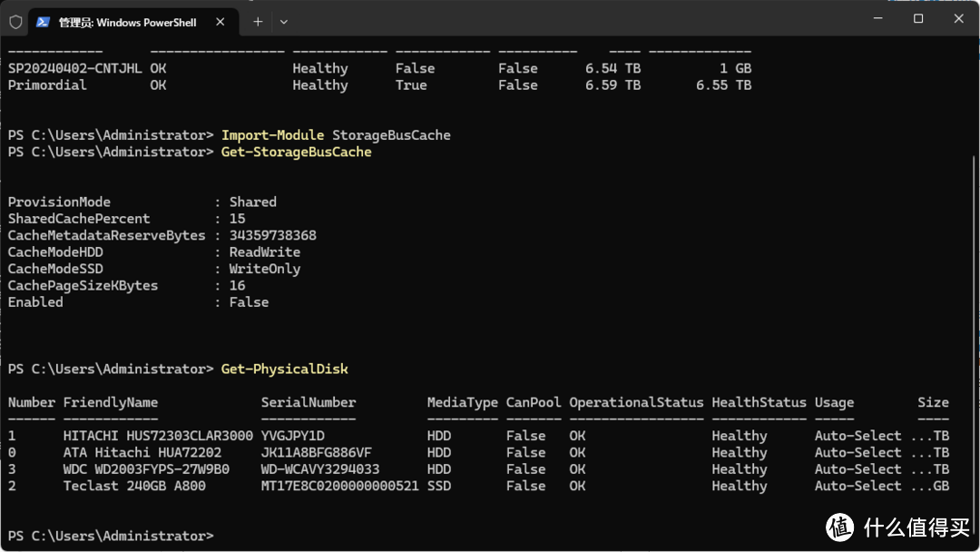The width and height of the screenshot is (980, 552).
Task: Click the Get-StorageBusCache command
Action: click(296, 152)
